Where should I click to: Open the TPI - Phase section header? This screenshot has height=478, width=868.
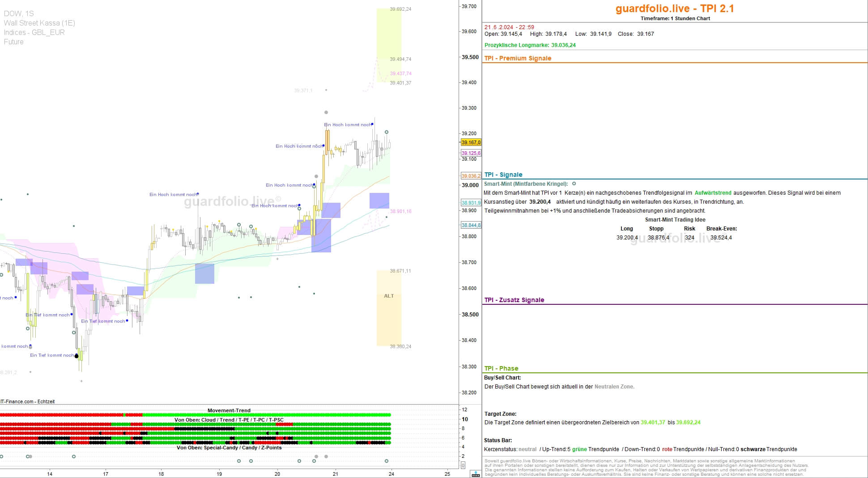click(x=502, y=368)
